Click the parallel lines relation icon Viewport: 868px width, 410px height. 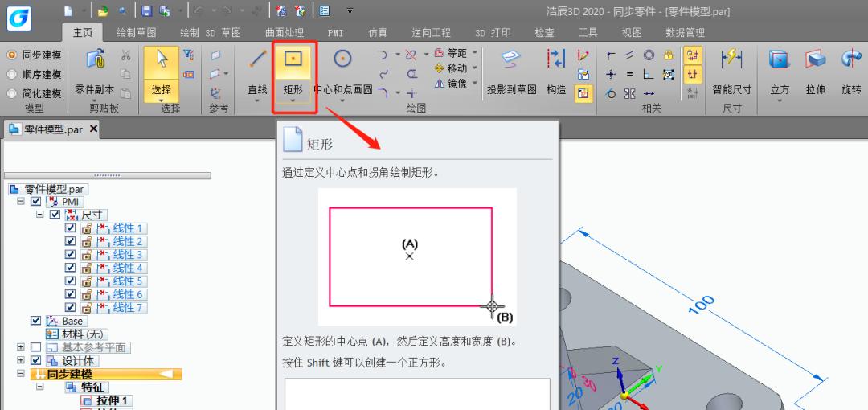click(629, 55)
